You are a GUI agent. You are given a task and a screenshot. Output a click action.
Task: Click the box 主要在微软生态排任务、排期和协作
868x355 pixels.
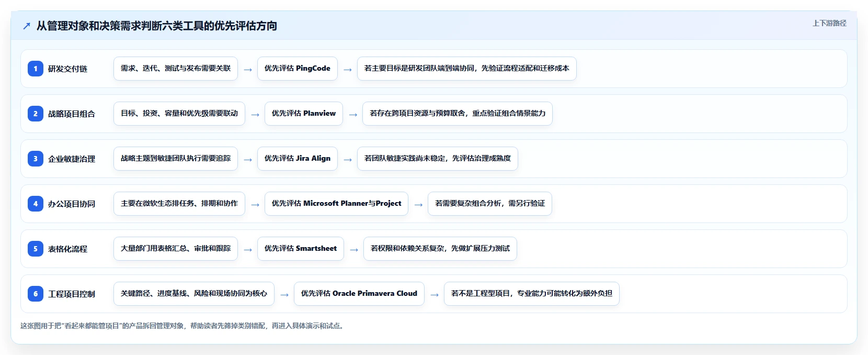(179, 204)
